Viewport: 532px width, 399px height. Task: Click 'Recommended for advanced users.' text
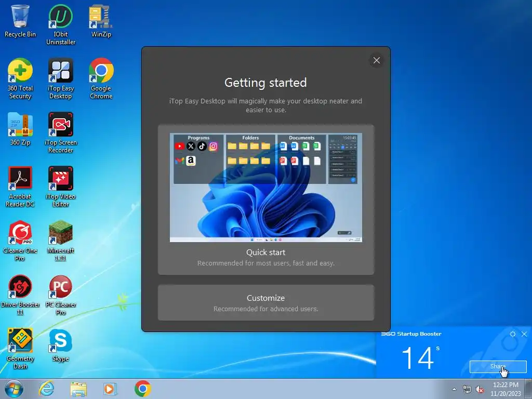click(266, 309)
